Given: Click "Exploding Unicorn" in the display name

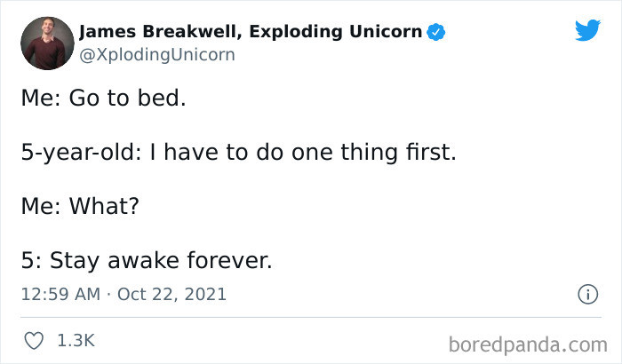Looking at the screenshot, I should (337, 33).
